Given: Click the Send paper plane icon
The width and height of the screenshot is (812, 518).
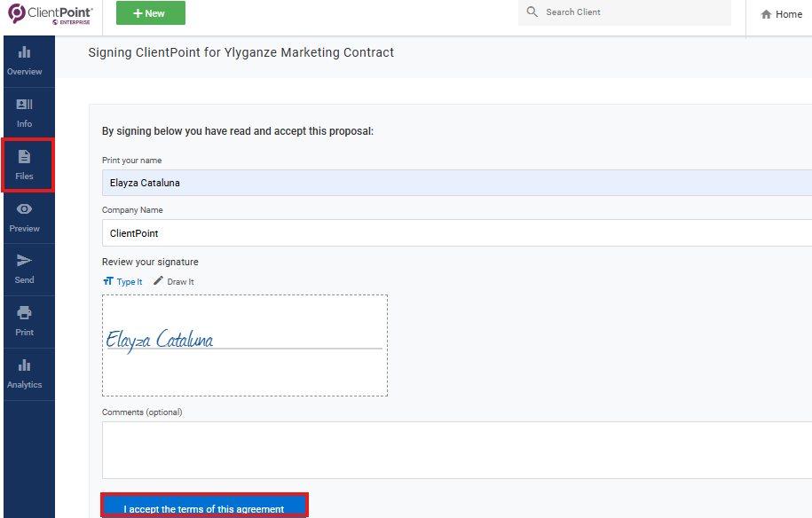Looking at the screenshot, I should 25,261.
